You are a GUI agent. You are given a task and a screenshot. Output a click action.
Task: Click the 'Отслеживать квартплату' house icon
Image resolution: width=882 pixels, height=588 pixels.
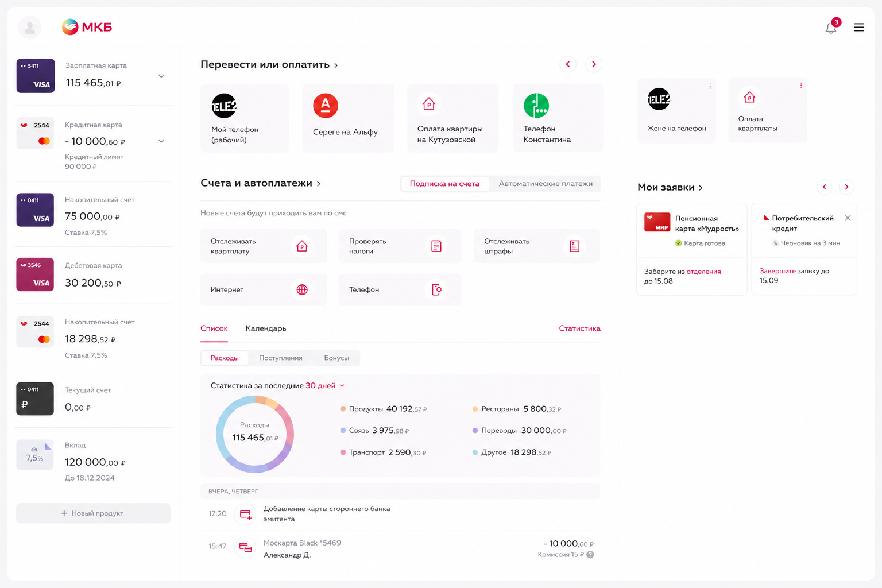302,246
